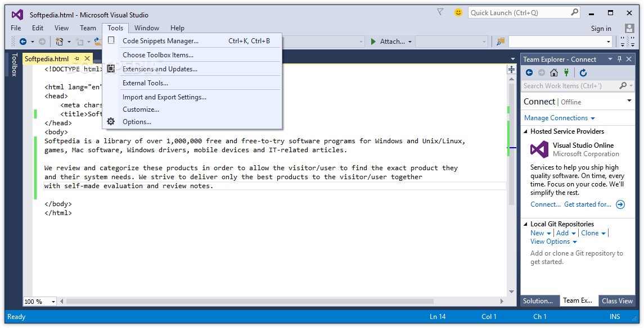The image size is (644, 328).
Task: Click the green plug Connect icon
Action: (x=566, y=72)
